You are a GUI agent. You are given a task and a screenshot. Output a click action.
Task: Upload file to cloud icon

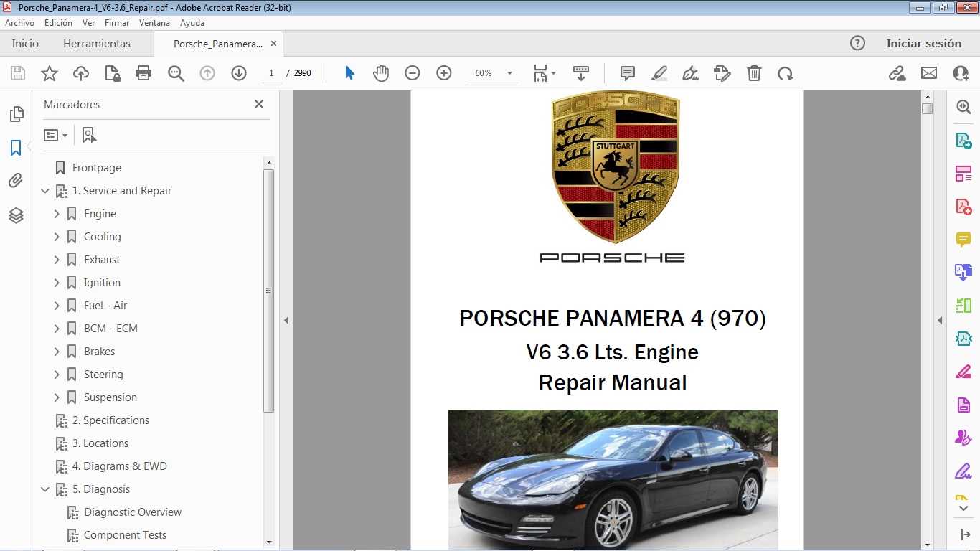(81, 73)
